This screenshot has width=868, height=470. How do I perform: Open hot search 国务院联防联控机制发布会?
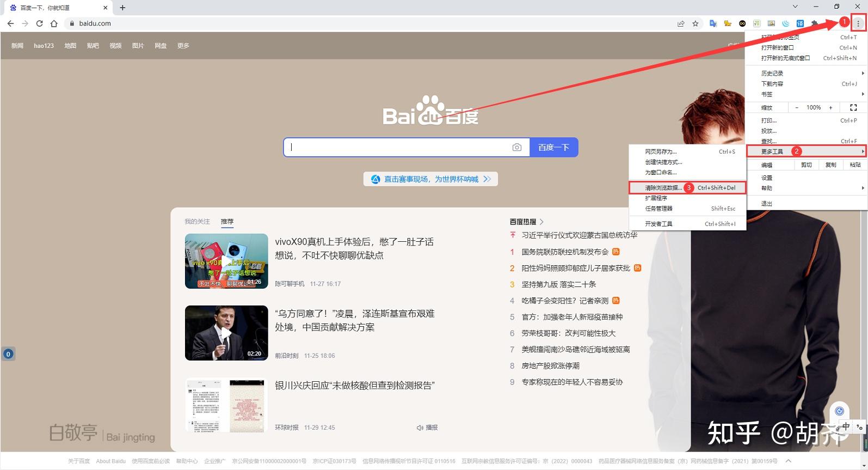coord(565,252)
